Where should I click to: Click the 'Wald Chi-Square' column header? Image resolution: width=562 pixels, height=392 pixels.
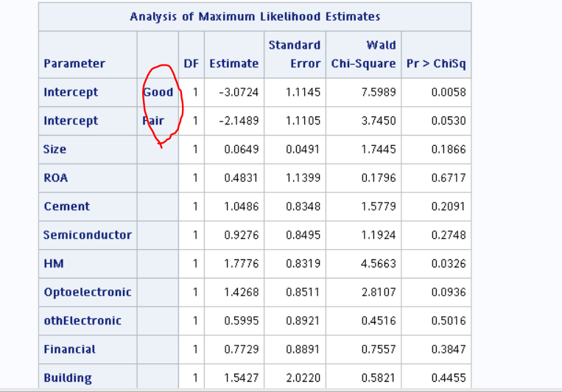(363, 54)
